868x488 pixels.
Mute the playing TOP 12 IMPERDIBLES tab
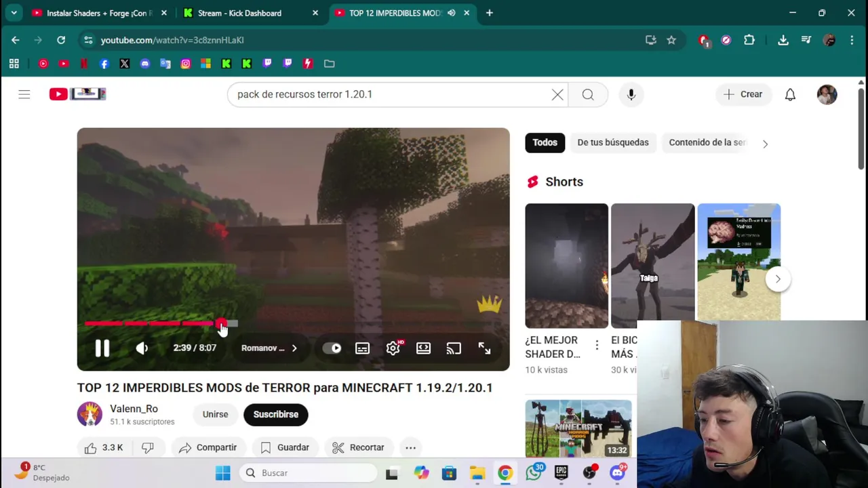pos(452,13)
